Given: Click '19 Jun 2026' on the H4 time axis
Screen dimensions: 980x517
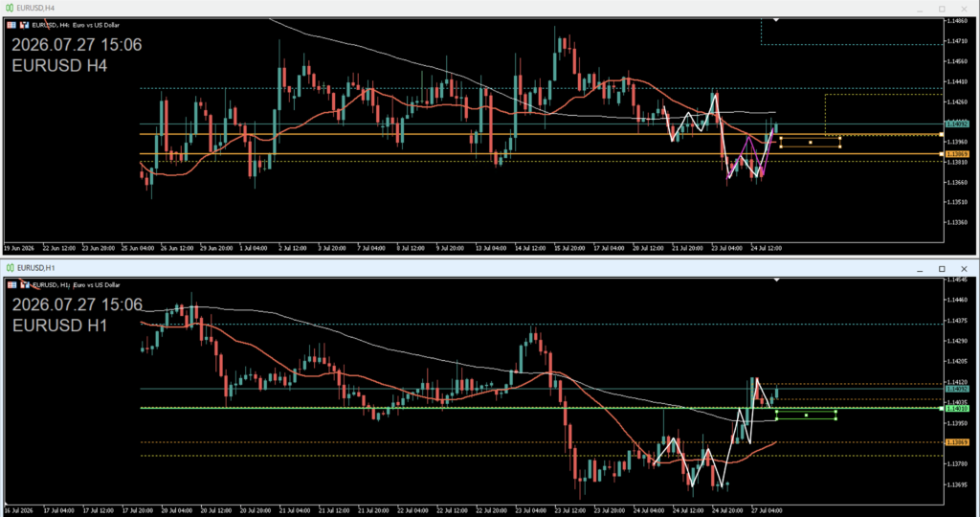Looking at the screenshot, I should coord(19,248).
